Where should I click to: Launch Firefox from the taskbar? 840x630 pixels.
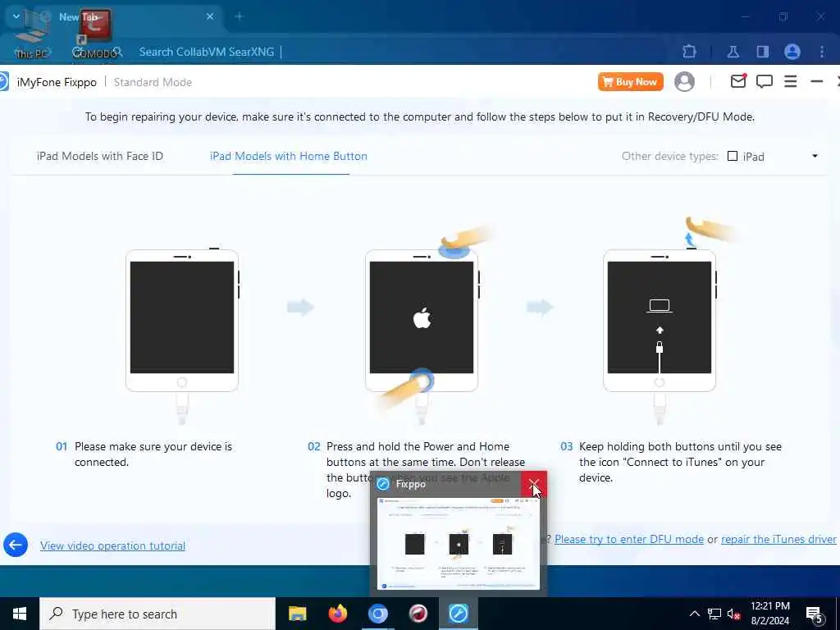click(x=337, y=614)
